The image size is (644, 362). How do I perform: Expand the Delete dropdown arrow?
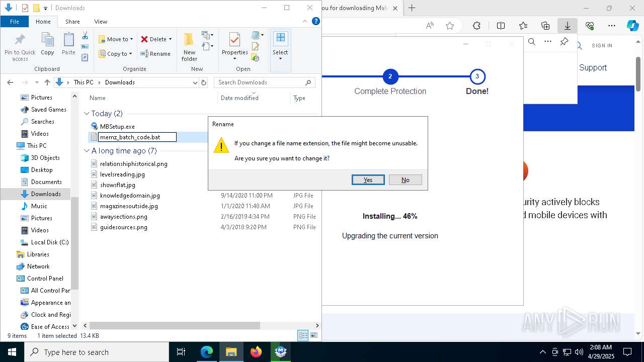[x=170, y=39]
